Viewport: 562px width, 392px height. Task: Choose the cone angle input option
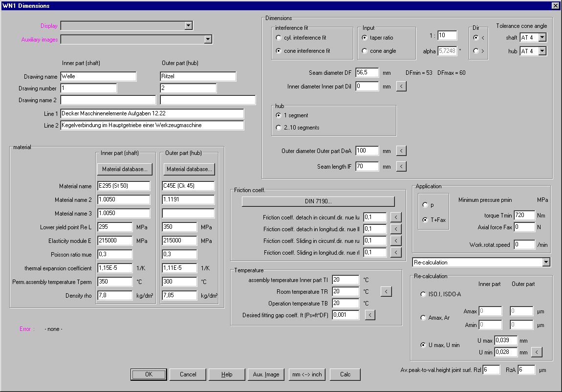365,51
